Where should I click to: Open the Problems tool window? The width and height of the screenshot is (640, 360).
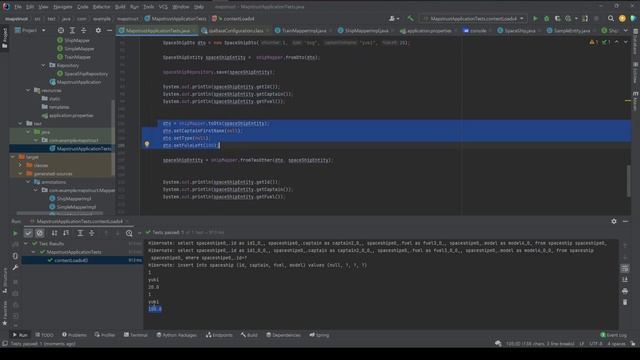click(x=74, y=335)
